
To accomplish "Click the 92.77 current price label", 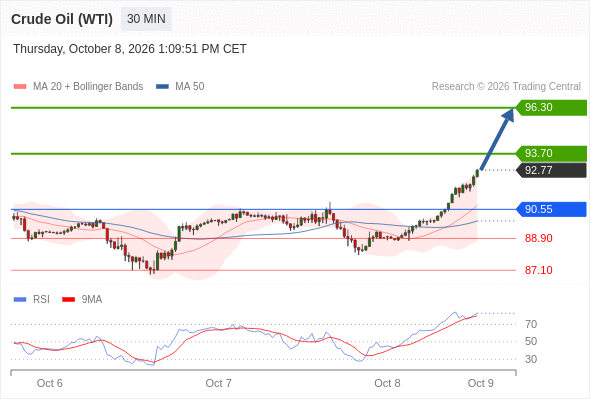I will pyautogui.click(x=551, y=170).
